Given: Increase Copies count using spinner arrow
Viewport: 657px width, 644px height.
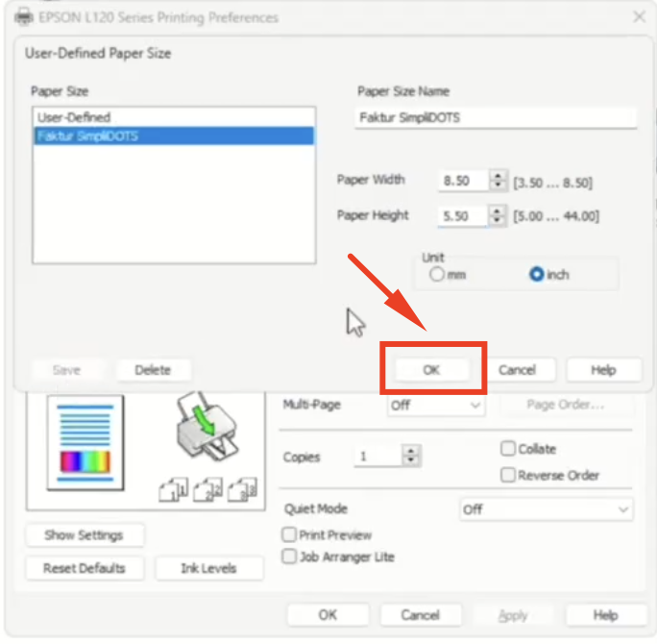Looking at the screenshot, I should (x=411, y=452).
